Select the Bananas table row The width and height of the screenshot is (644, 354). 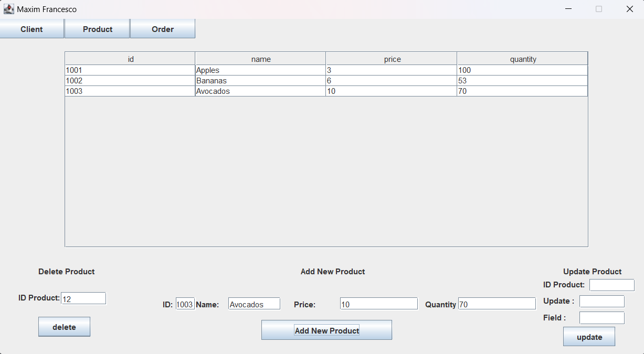[x=260, y=81]
